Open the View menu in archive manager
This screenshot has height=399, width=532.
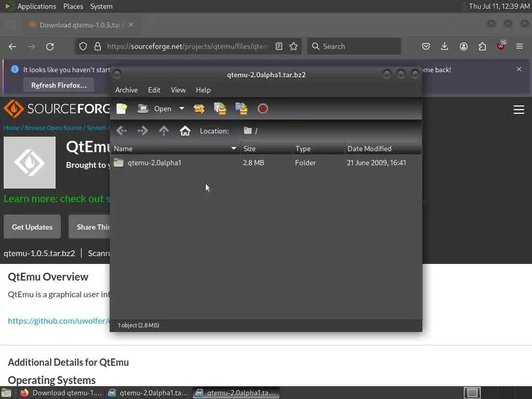[x=178, y=90]
